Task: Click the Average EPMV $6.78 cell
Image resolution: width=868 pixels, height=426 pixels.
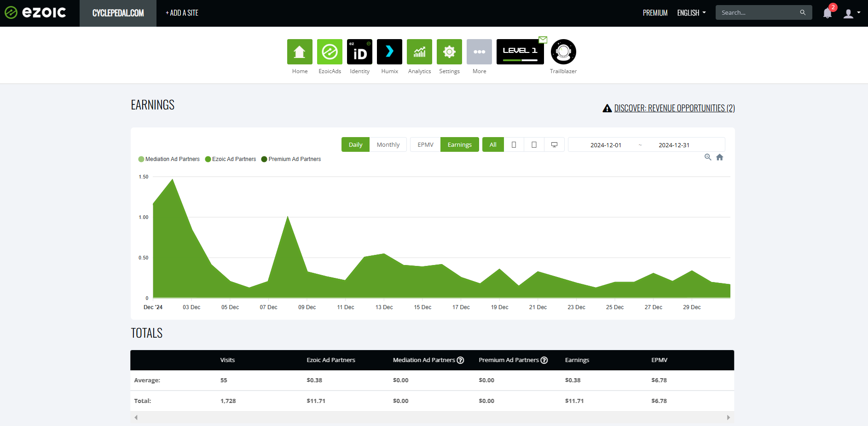Action: (659, 380)
